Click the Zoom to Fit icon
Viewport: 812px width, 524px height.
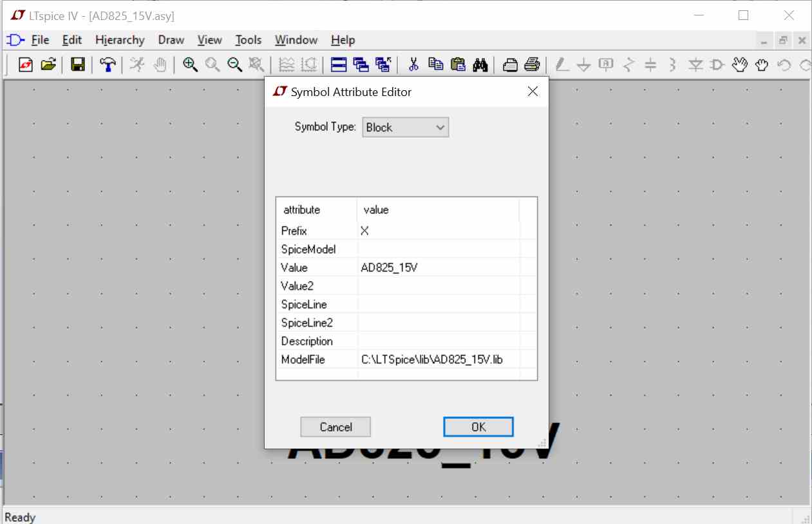tap(257, 64)
